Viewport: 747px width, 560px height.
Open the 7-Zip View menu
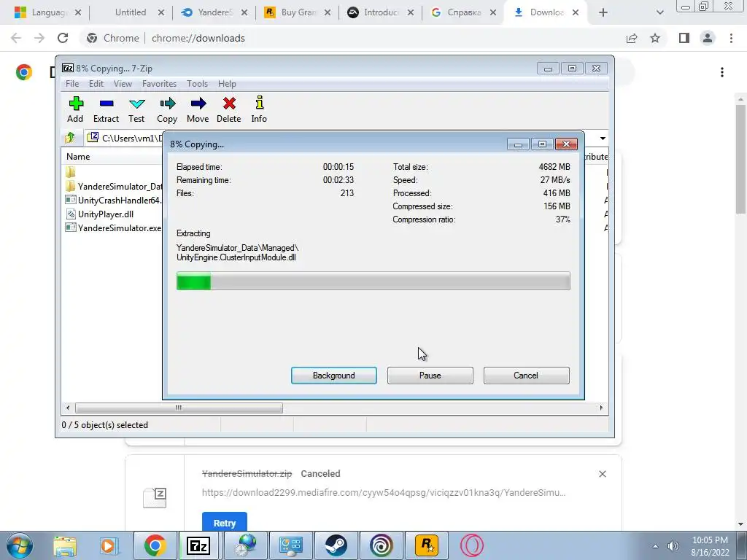[x=123, y=84]
